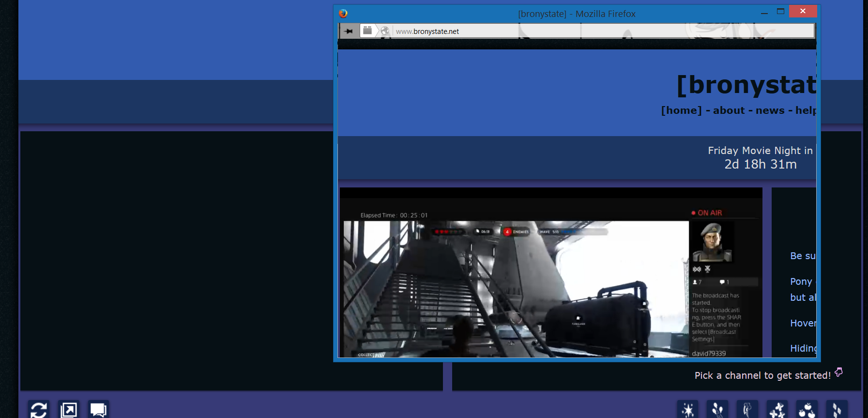Click the pop-out icon in bottom bar
868x418 pixels.
(x=69, y=410)
